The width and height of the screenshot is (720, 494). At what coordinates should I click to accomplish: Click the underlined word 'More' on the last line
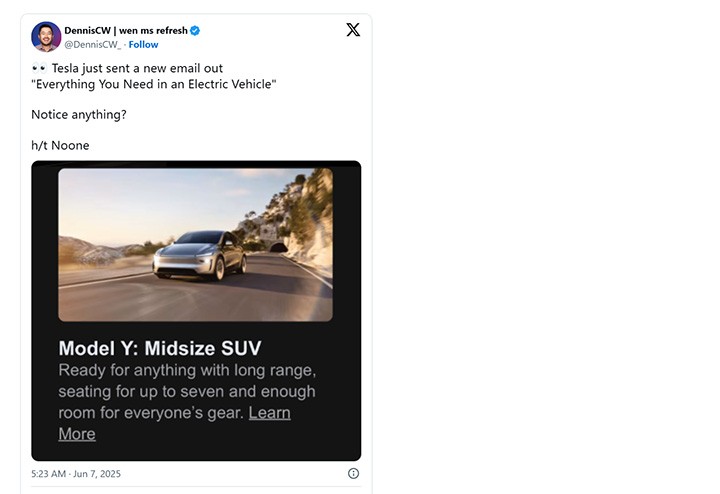[x=77, y=434]
